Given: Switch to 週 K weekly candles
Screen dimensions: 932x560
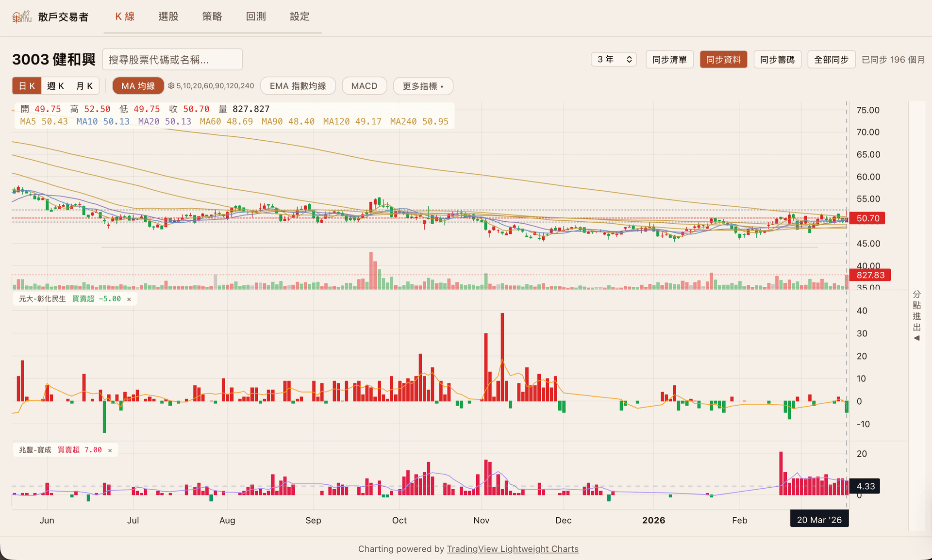Looking at the screenshot, I should tap(55, 86).
